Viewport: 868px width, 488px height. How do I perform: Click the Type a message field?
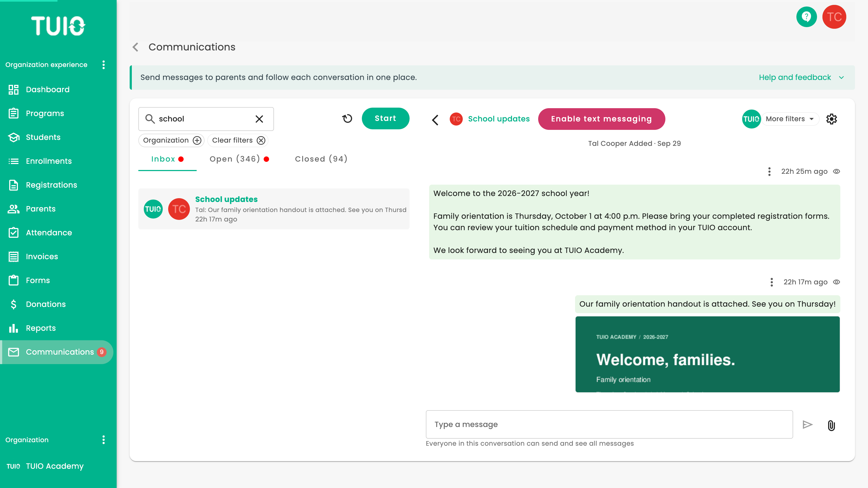pos(609,424)
